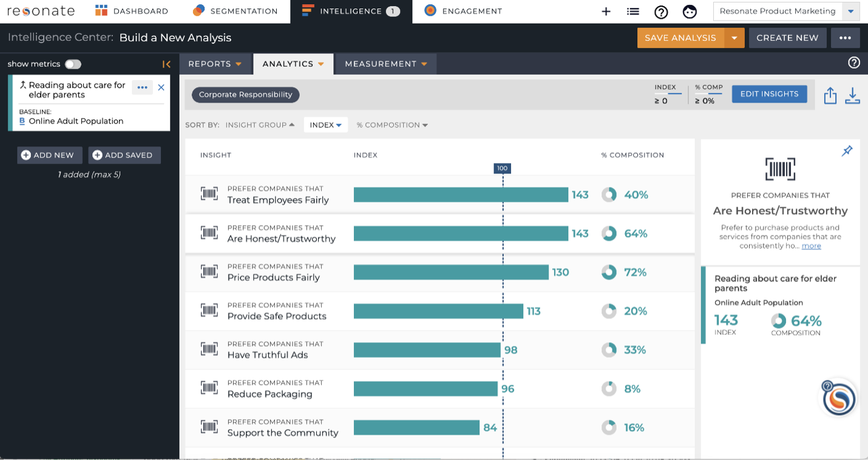Screen dimensions: 868x461
Task: Select the Price Products Fairly index bar
Action: click(451, 272)
